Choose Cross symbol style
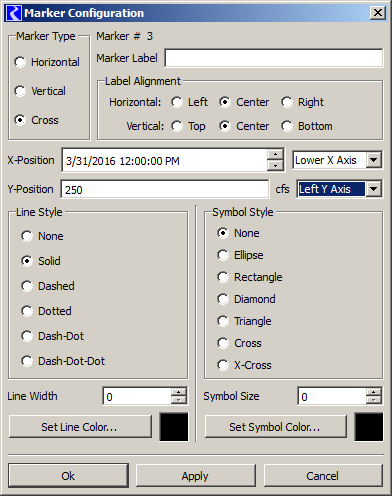Viewport: 392px width, 496px height. 223,343
